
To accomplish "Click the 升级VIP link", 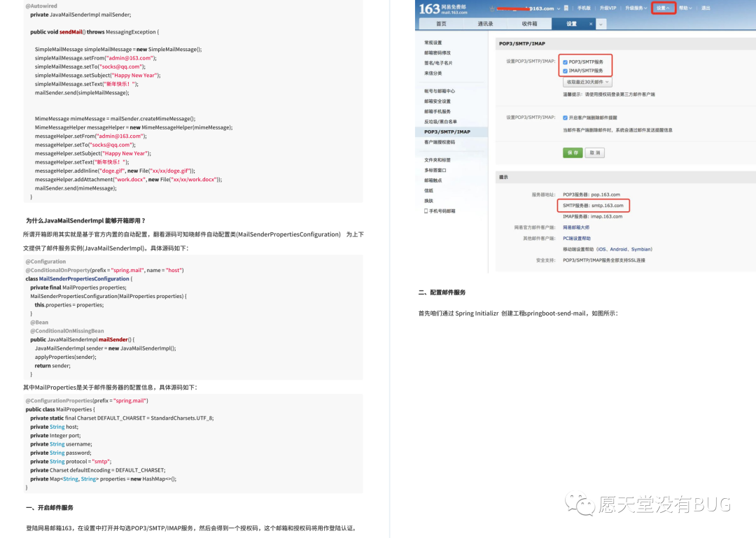I will pyautogui.click(x=608, y=8).
